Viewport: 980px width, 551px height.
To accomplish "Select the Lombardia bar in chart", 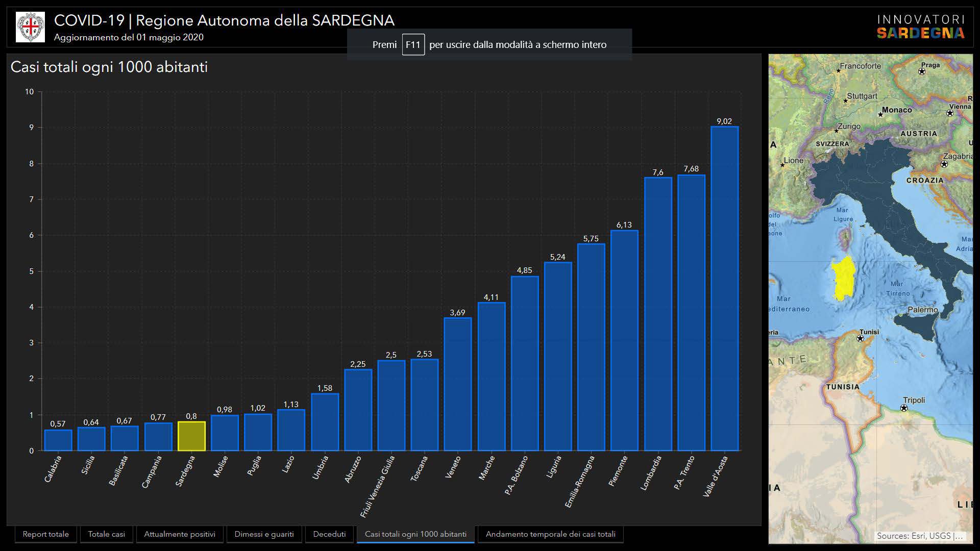I will pyautogui.click(x=658, y=314).
